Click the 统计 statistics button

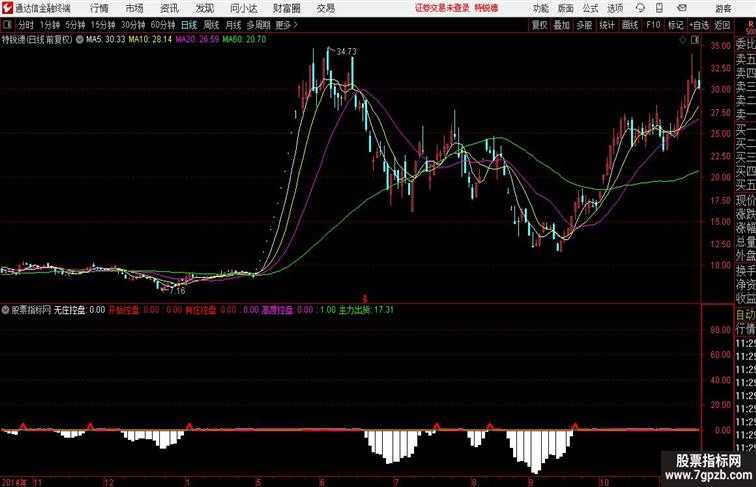tap(607, 25)
